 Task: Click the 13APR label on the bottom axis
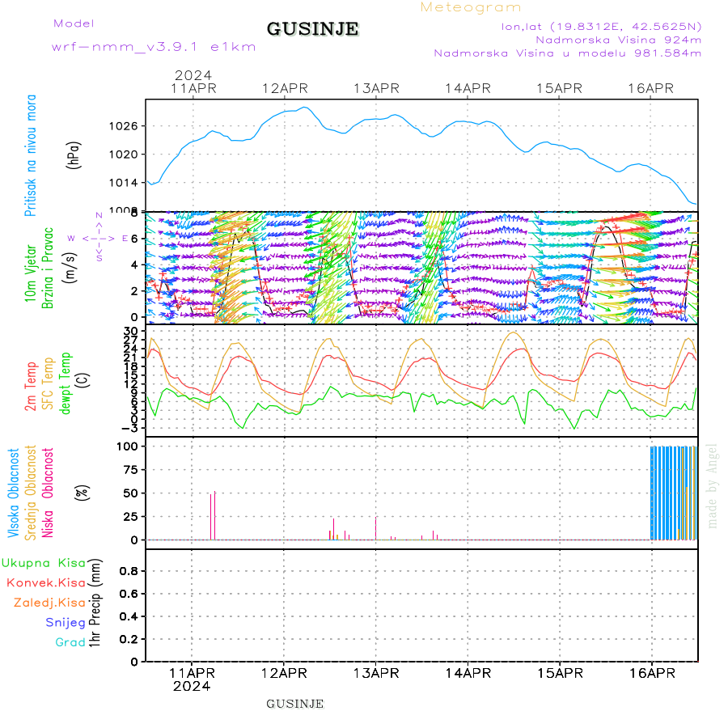tap(376, 673)
